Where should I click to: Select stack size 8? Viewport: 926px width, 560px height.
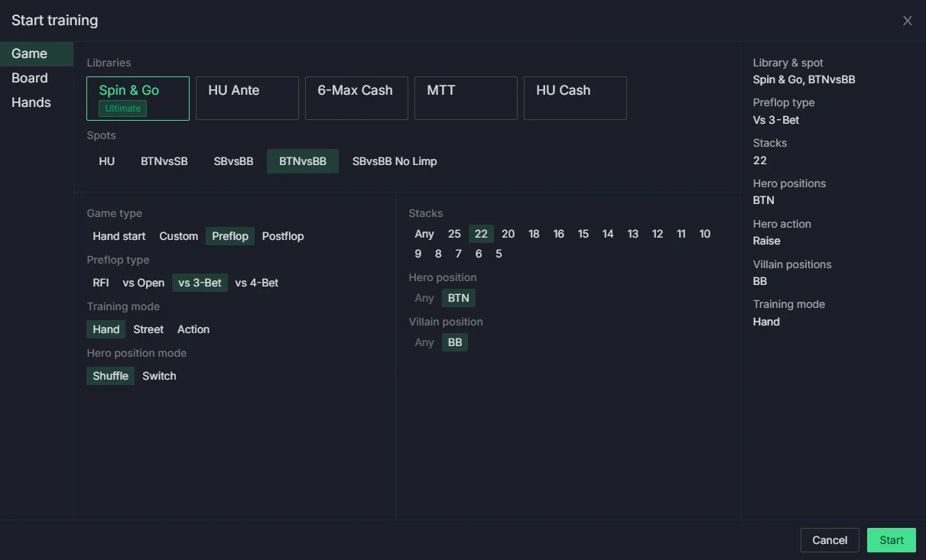(x=438, y=254)
